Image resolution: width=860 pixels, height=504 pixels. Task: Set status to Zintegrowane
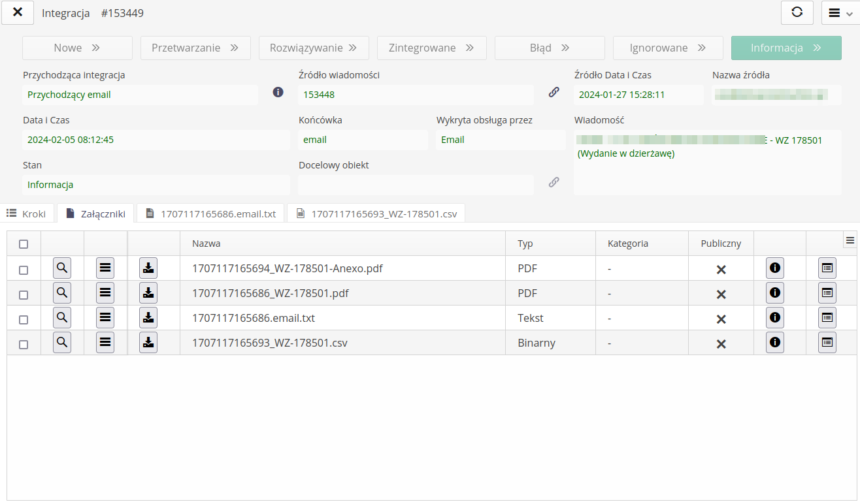431,48
